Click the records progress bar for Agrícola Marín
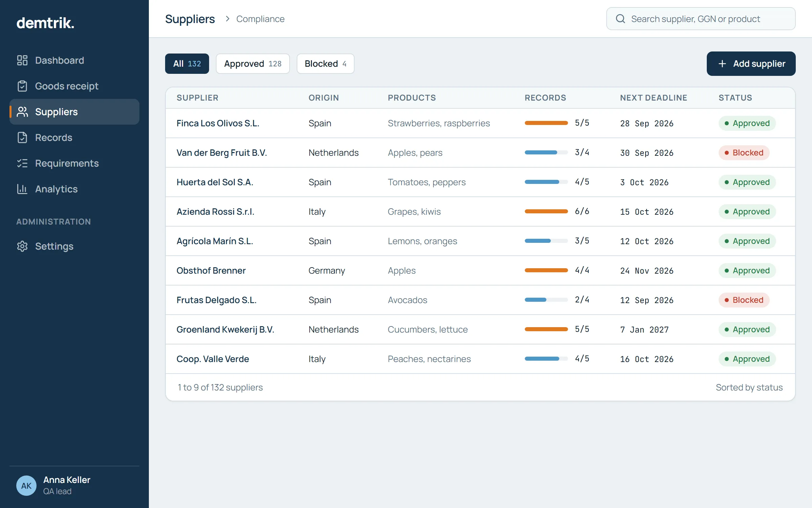Screen dimensions: 812x508 click(546, 241)
